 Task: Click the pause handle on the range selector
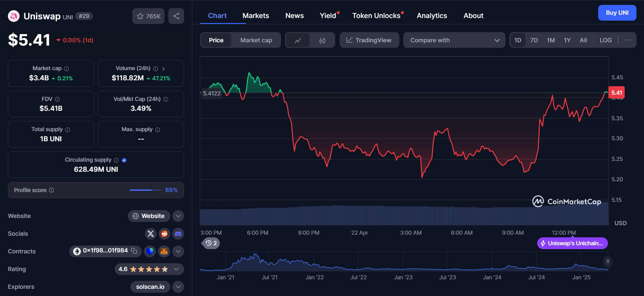pos(608,261)
